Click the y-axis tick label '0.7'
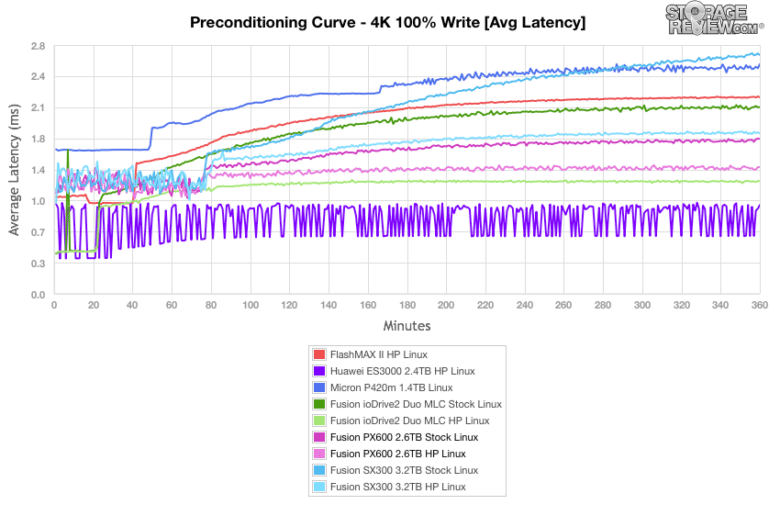The width and height of the screenshot is (780, 516). click(38, 232)
